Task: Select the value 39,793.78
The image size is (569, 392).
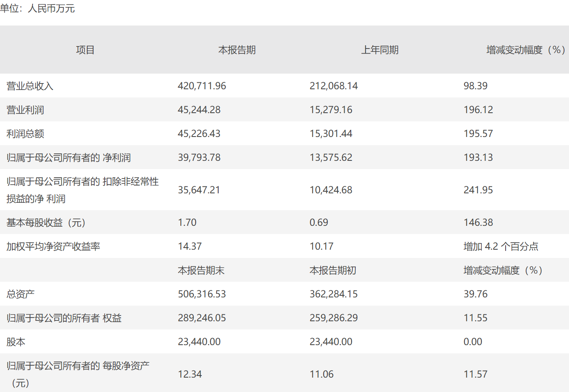Action: coord(199,158)
